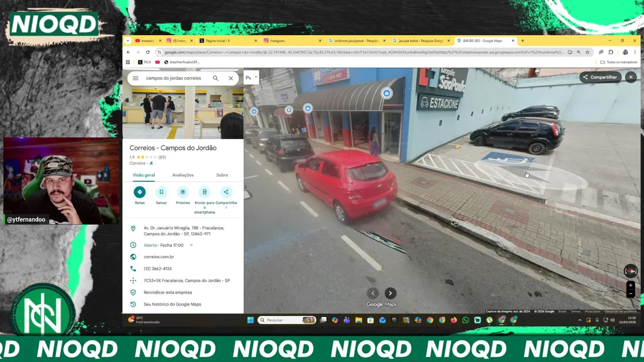This screenshot has height=362, width=644.
Task: Click the Compartilhar button in Street View
Action: point(600,77)
